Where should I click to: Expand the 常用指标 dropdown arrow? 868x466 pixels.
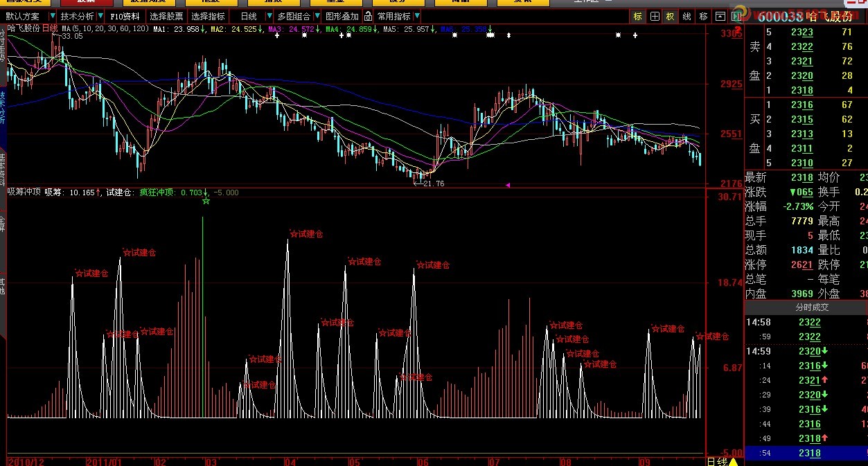[x=417, y=16]
